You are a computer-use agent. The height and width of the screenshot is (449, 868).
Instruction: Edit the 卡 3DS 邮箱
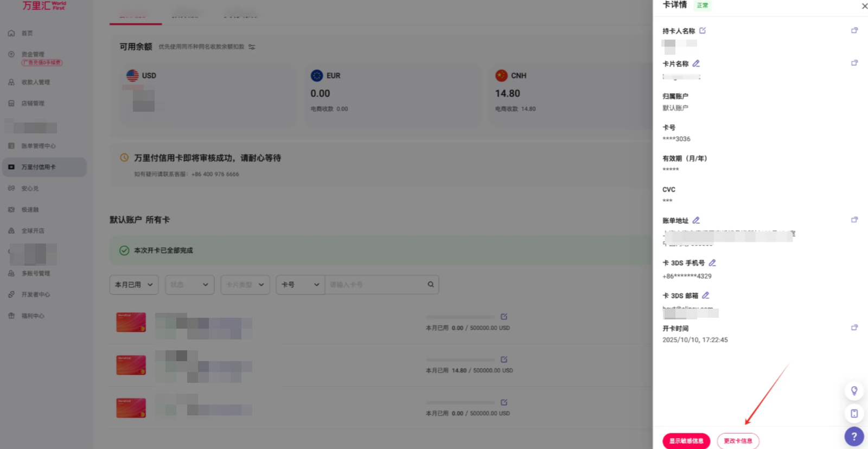tap(706, 296)
